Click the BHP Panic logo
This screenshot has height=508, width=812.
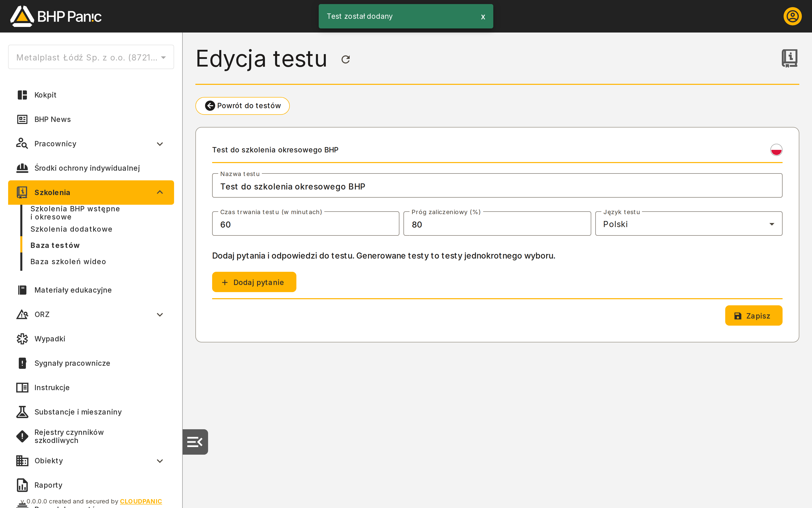(x=56, y=16)
